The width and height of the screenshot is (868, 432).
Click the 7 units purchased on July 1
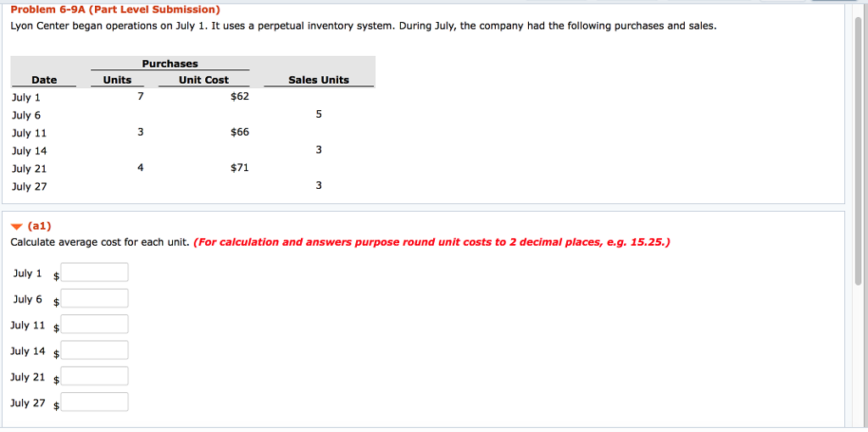click(x=141, y=97)
